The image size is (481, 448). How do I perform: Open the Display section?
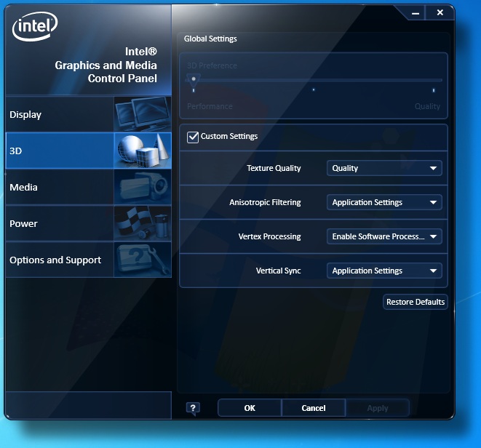(88, 114)
